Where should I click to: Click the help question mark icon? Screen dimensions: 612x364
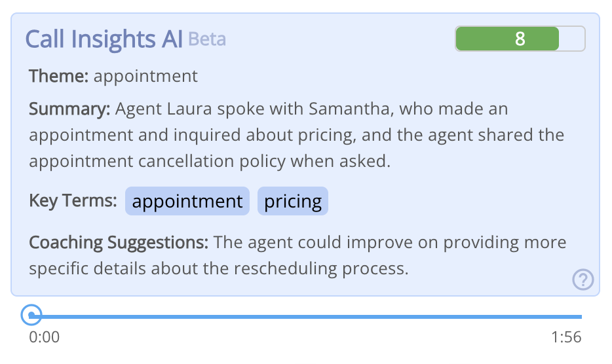coord(583,280)
